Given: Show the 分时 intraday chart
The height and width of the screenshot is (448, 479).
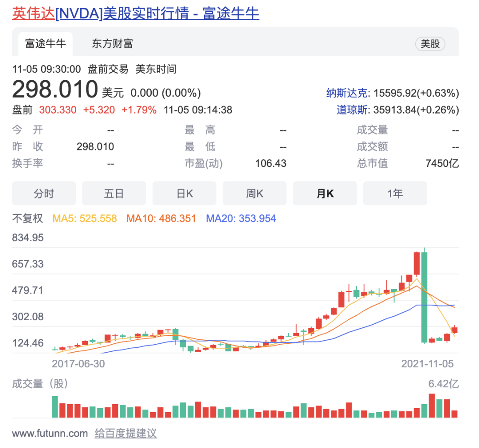Looking at the screenshot, I should tap(43, 193).
